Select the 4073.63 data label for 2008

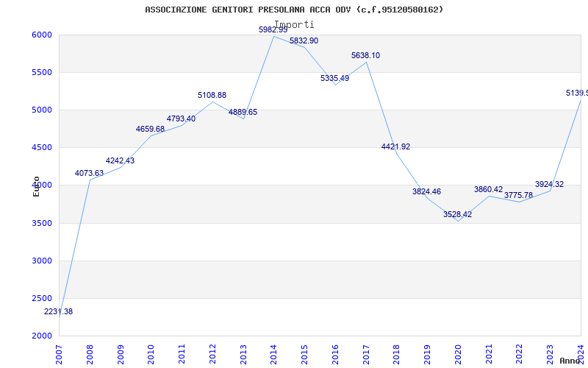tap(89, 173)
